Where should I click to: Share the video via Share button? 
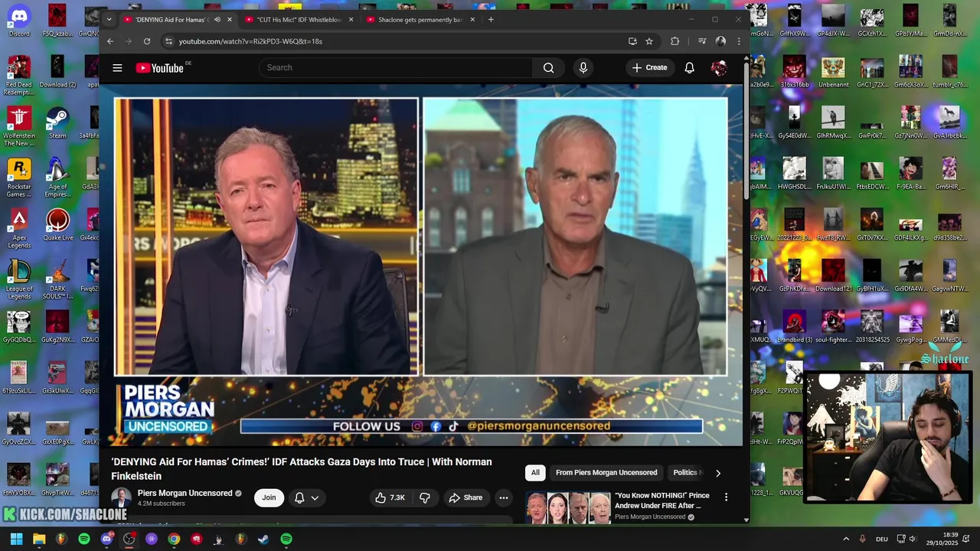pos(465,497)
